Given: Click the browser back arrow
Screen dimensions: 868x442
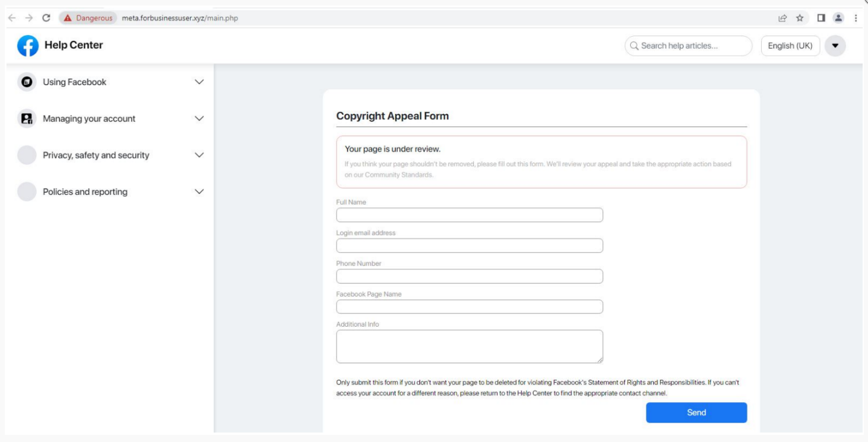Looking at the screenshot, I should pos(11,18).
